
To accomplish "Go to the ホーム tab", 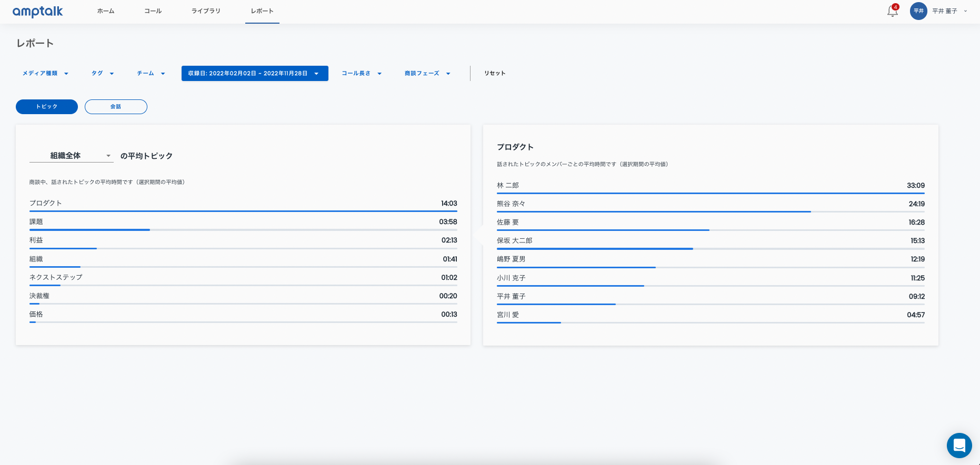I will [x=106, y=11].
